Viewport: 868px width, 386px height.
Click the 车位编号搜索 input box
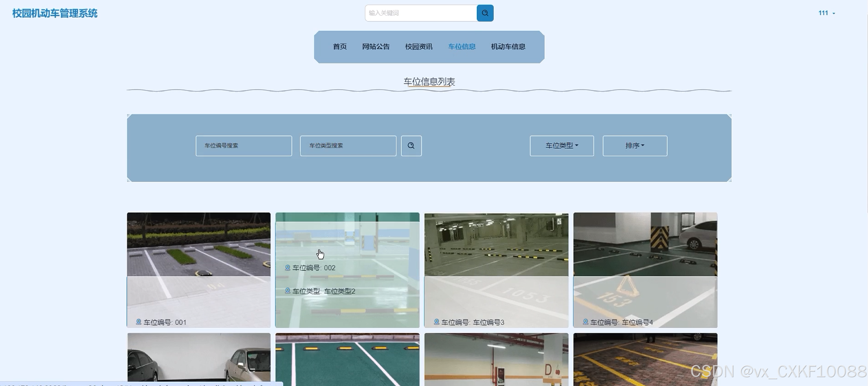click(244, 146)
